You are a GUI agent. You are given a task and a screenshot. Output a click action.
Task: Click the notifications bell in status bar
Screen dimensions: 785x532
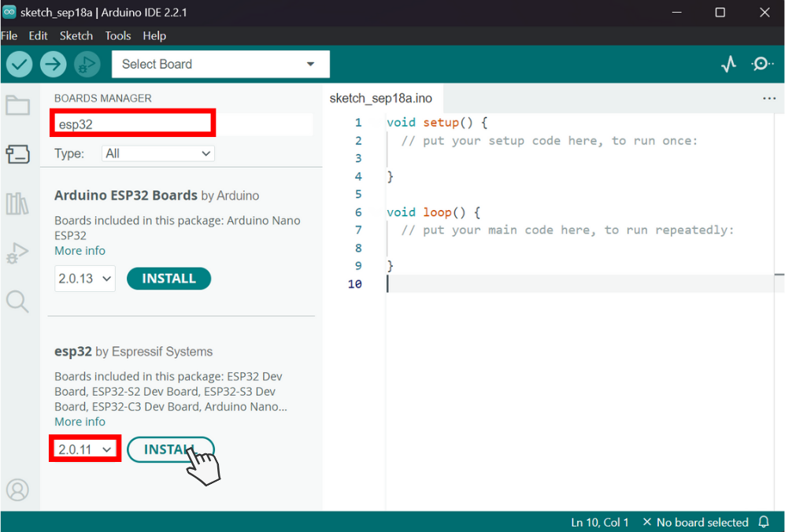click(x=764, y=522)
